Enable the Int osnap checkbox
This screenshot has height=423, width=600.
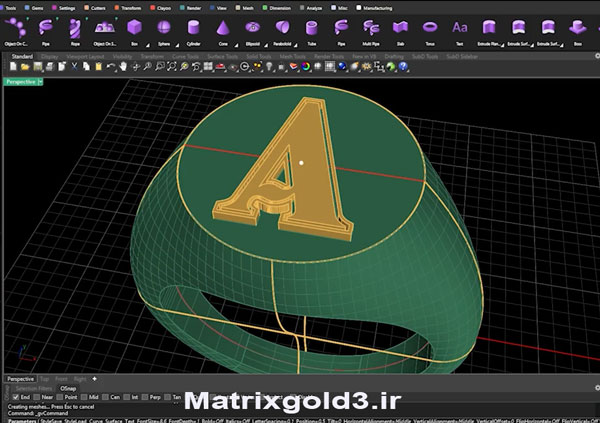click(x=127, y=397)
